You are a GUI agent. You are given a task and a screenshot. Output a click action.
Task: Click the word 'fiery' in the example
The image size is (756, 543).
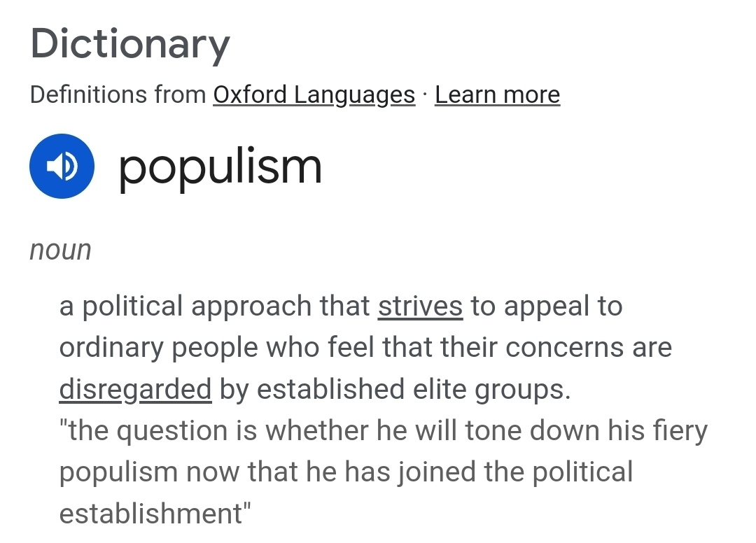(676, 430)
